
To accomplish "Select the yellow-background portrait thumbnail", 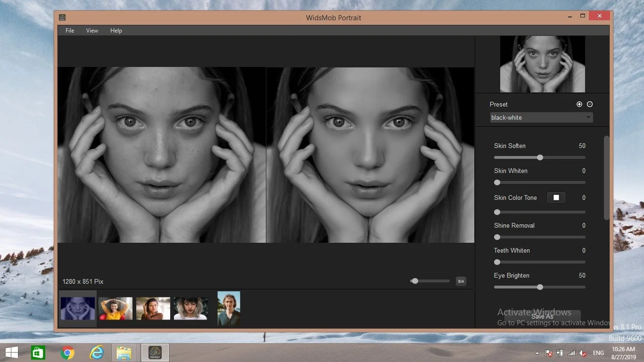I will coord(115,308).
